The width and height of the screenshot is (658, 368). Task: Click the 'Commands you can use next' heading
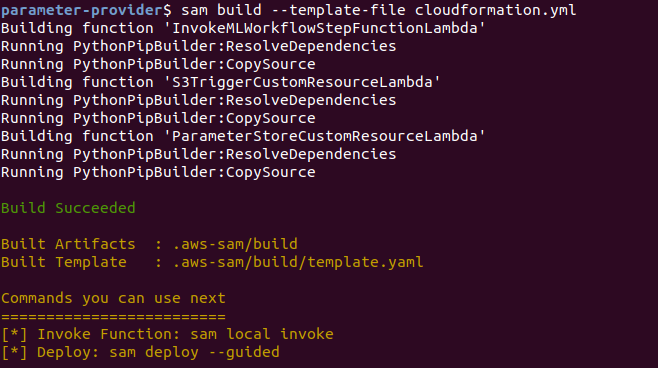pyautogui.click(x=113, y=298)
